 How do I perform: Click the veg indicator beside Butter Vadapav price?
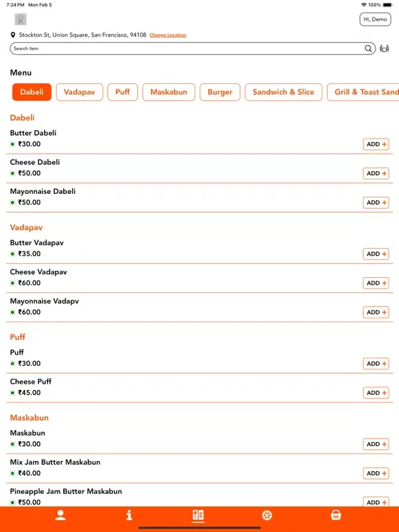(12, 254)
